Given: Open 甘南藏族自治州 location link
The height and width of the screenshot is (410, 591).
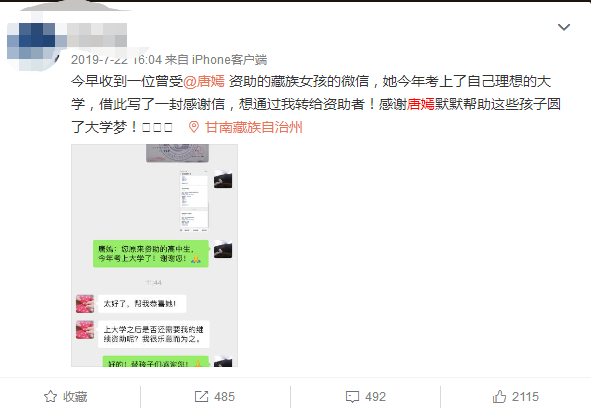Looking at the screenshot, I should point(254,127).
